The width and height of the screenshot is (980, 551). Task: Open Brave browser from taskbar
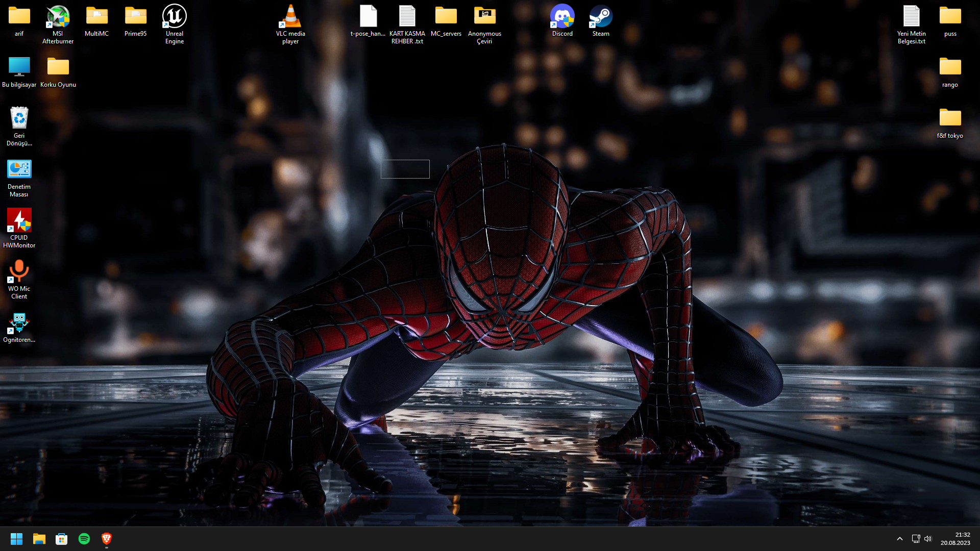[107, 539]
